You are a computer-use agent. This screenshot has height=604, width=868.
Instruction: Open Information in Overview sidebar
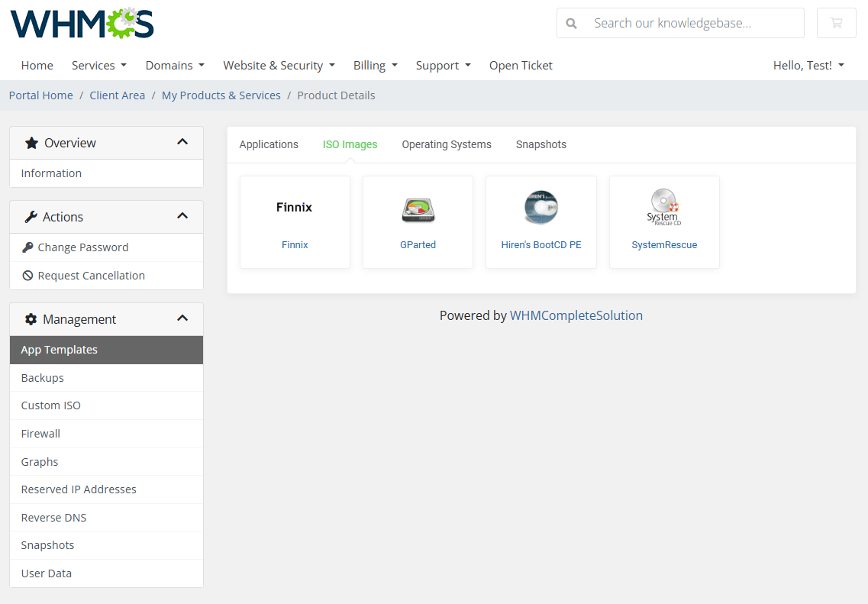pos(106,173)
